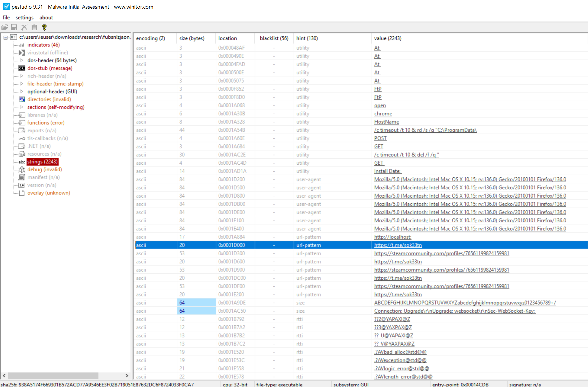Click the debug bug icon

tap(22, 170)
